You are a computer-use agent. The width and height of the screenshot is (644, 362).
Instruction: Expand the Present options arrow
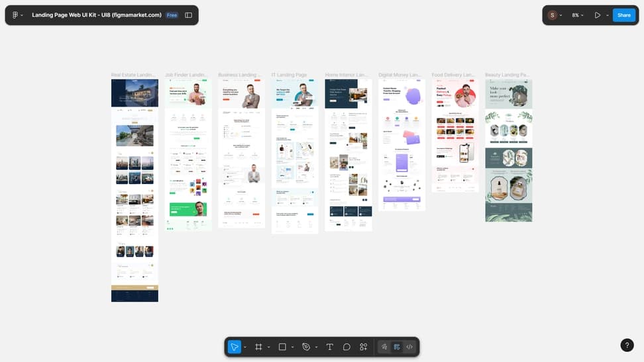(608, 15)
